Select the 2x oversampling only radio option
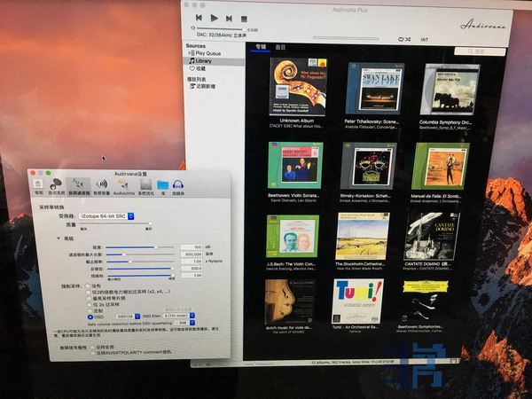Screen dimensions: 532x399 (x=90, y=302)
